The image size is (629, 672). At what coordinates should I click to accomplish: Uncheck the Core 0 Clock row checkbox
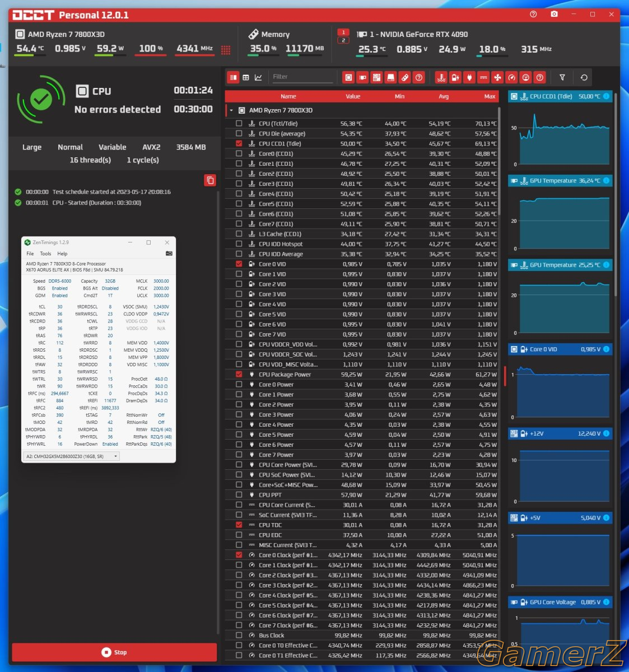coord(239,555)
